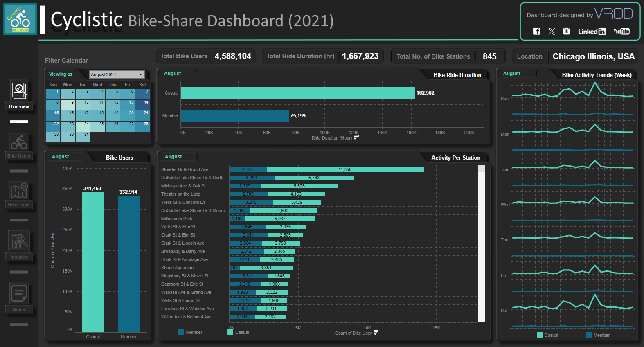The height and width of the screenshot is (347, 644).
Task: Click sort icon next to Ride Duration (Hour)
Action: [356, 137]
